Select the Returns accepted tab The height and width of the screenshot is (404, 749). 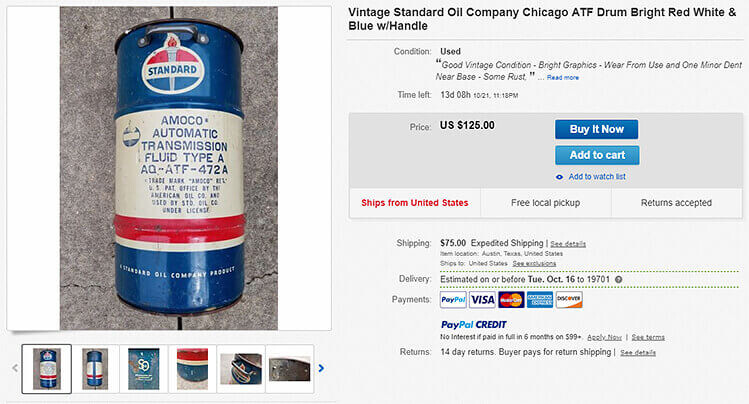676,203
